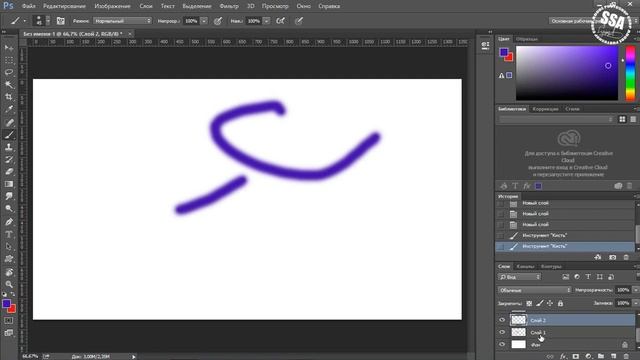Create new snapshot in History panel
This screenshot has height=360, width=640.
[612, 257]
